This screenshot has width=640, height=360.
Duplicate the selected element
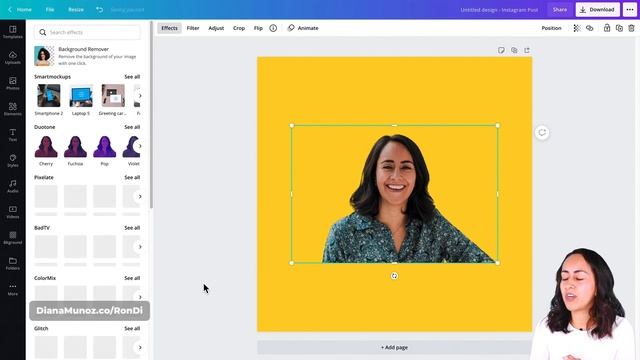pyautogui.click(x=619, y=28)
